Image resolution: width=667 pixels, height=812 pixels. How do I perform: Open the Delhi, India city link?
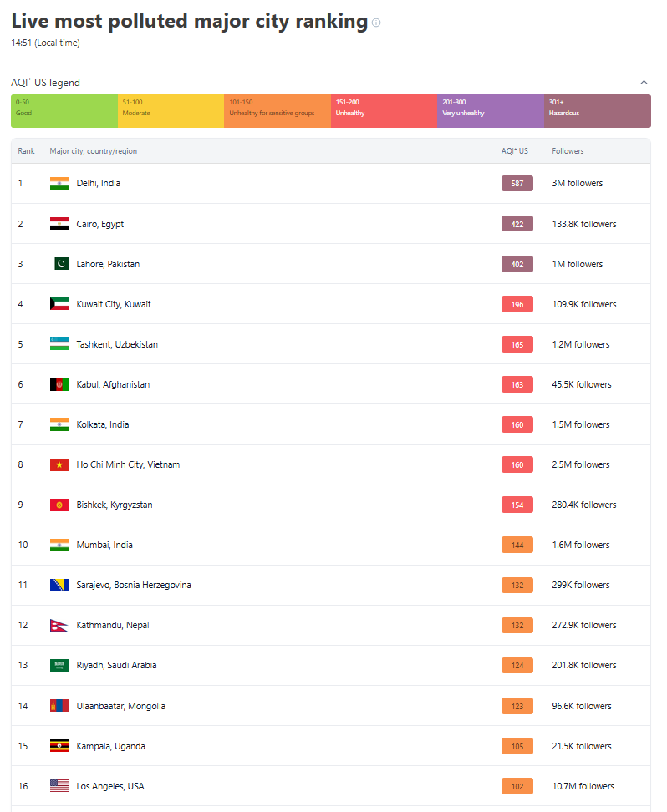coord(98,183)
